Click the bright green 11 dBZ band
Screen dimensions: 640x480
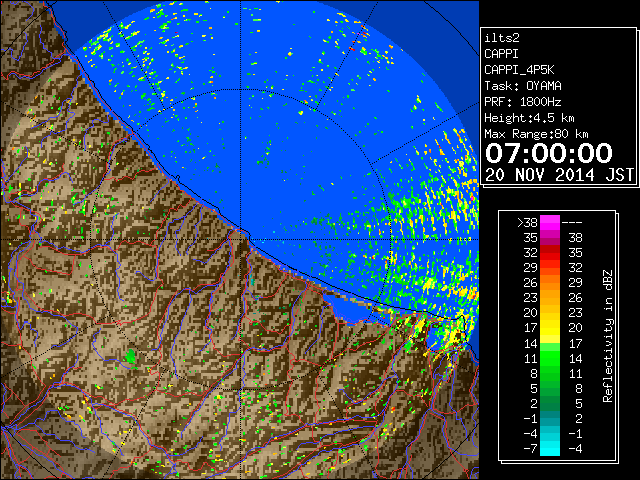coord(550,358)
